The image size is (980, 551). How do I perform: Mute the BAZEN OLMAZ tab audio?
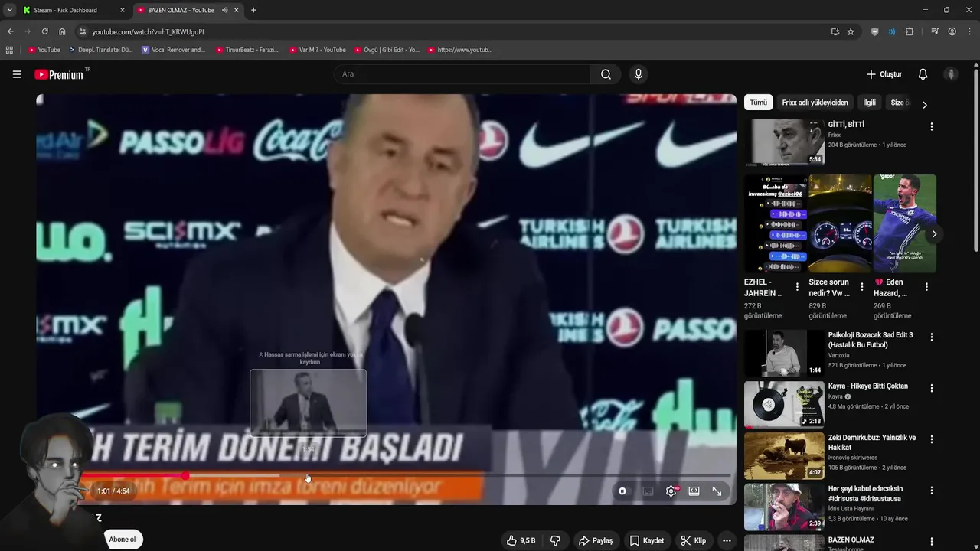click(224, 10)
